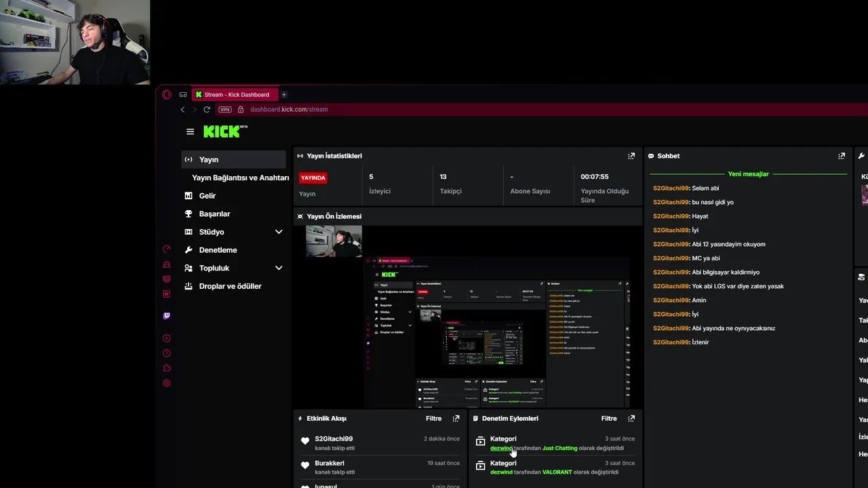
Task: Click the 'İzlenir' chat message
Action: [x=701, y=342]
